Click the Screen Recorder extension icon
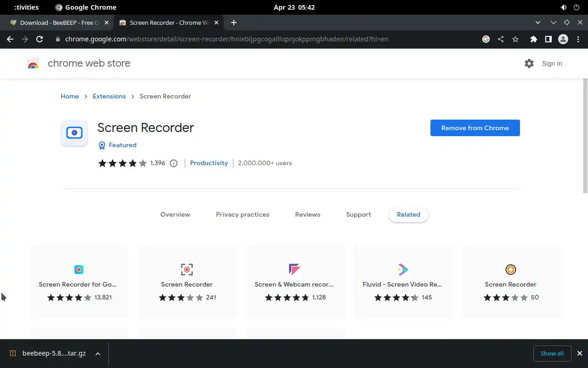The height and width of the screenshot is (368, 588). click(74, 133)
